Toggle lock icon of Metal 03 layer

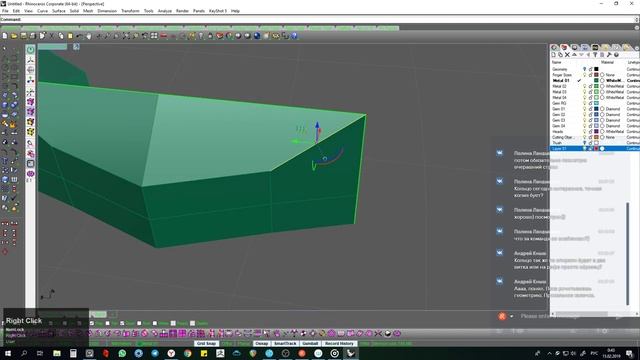590,92
